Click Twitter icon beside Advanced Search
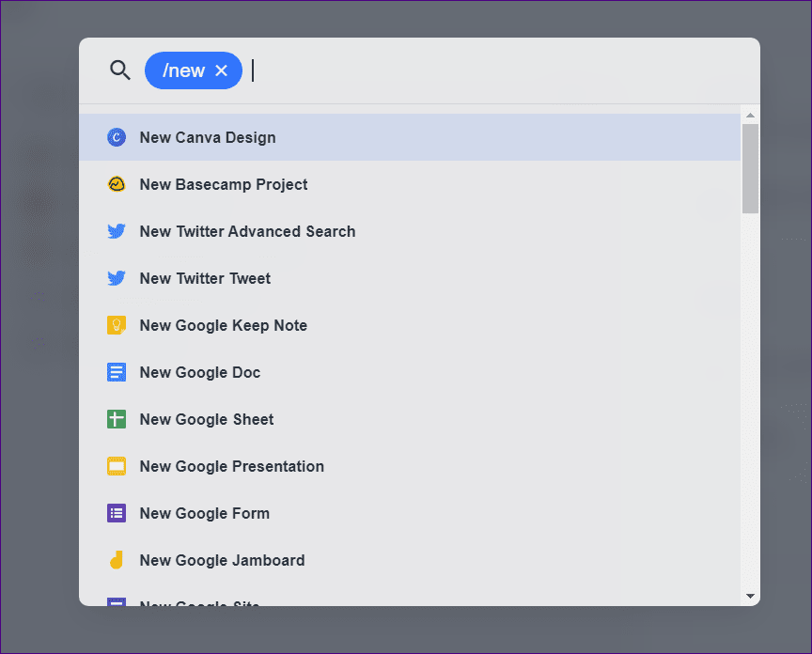 [117, 231]
